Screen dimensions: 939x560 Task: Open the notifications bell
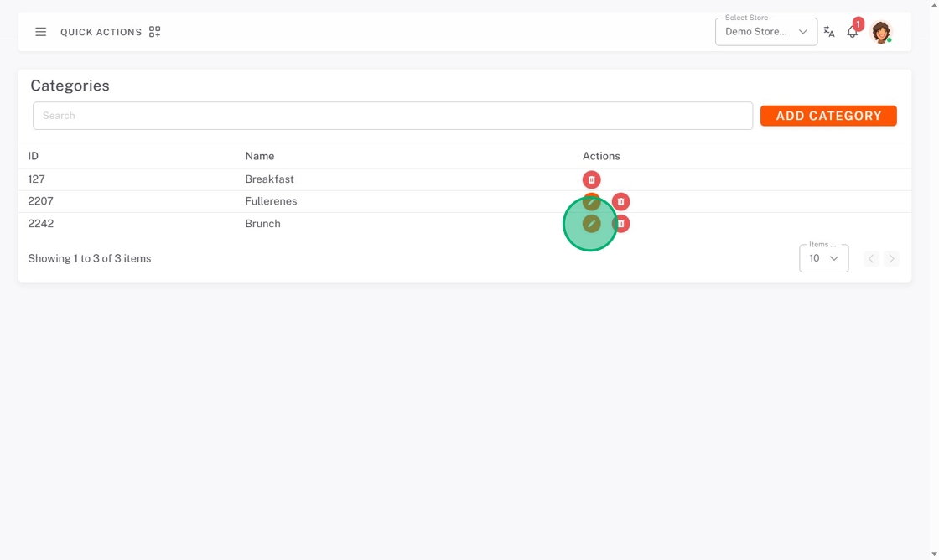click(852, 32)
